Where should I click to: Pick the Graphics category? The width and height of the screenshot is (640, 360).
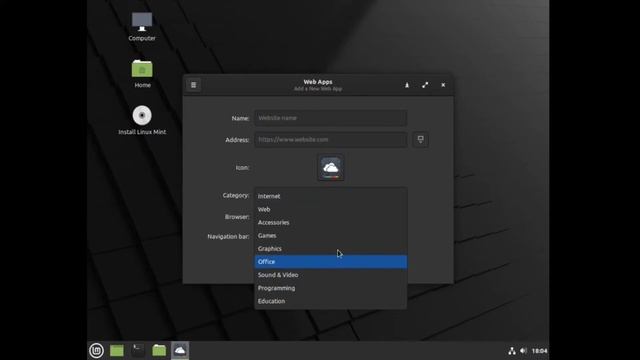coord(331,249)
